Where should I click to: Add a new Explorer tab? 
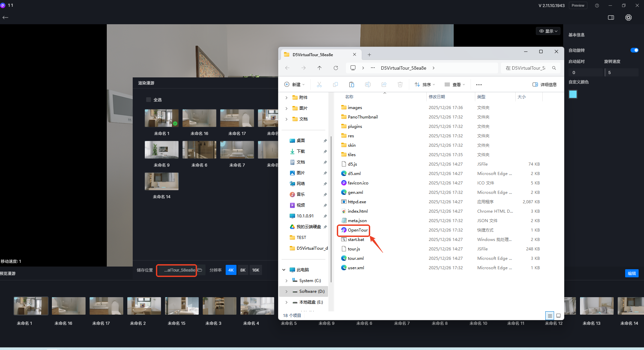369,55
